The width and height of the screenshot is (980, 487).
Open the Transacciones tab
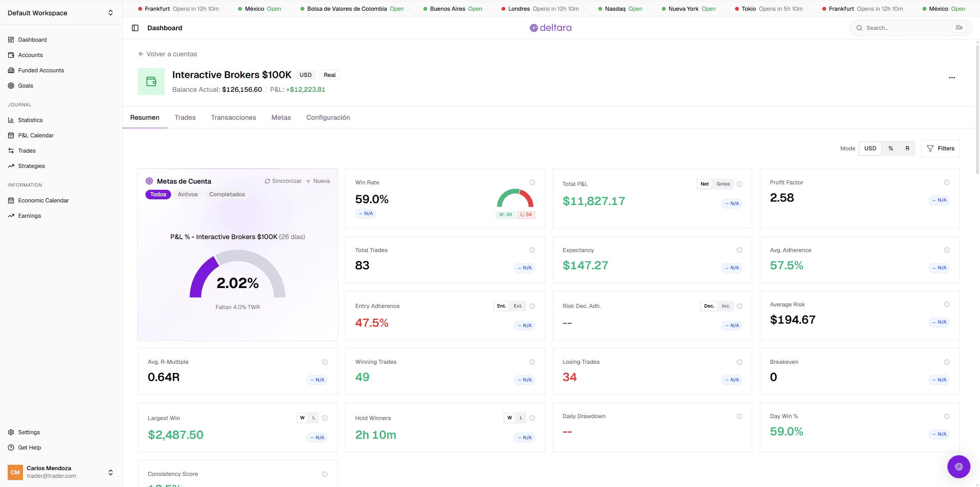[x=234, y=117]
